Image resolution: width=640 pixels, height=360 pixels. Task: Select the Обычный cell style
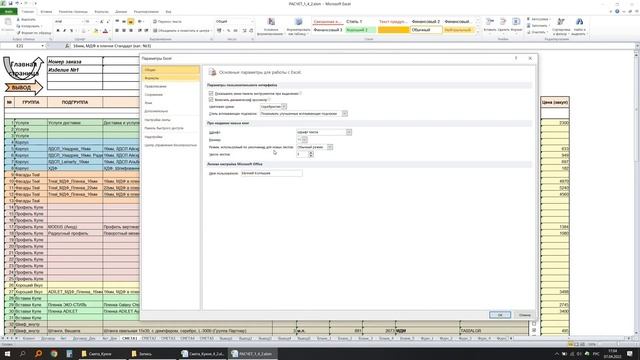pyautogui.click(x=426, y=30)
